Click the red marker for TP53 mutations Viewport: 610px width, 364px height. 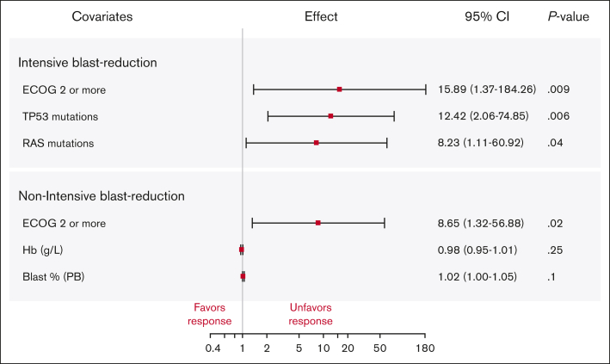(x=330, y=116)
